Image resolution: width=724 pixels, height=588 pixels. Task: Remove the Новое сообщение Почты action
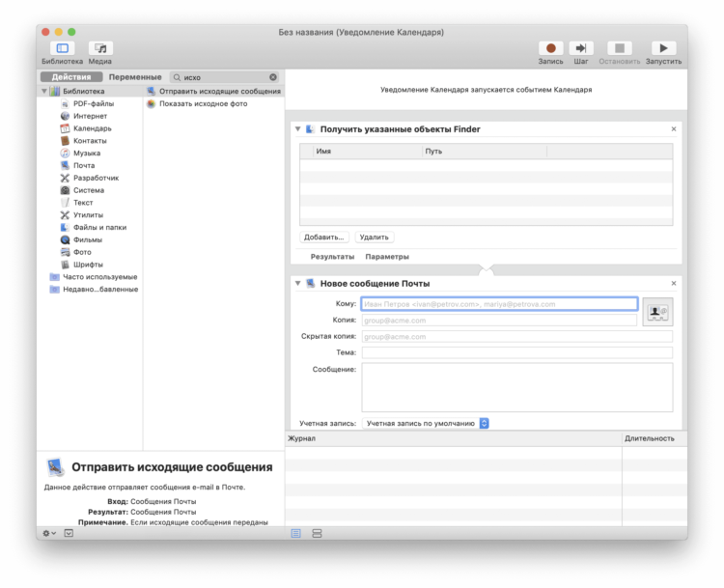(x=674, y=284)
